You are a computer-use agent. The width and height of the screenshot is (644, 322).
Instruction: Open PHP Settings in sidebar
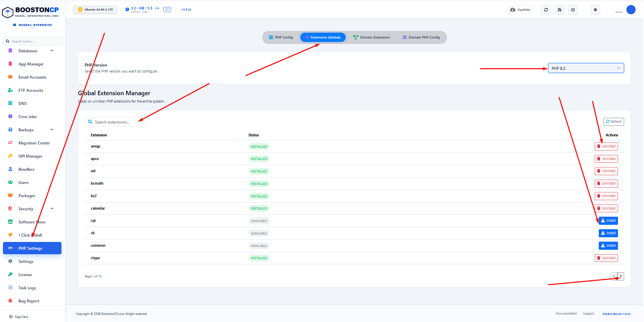[32, 248]
